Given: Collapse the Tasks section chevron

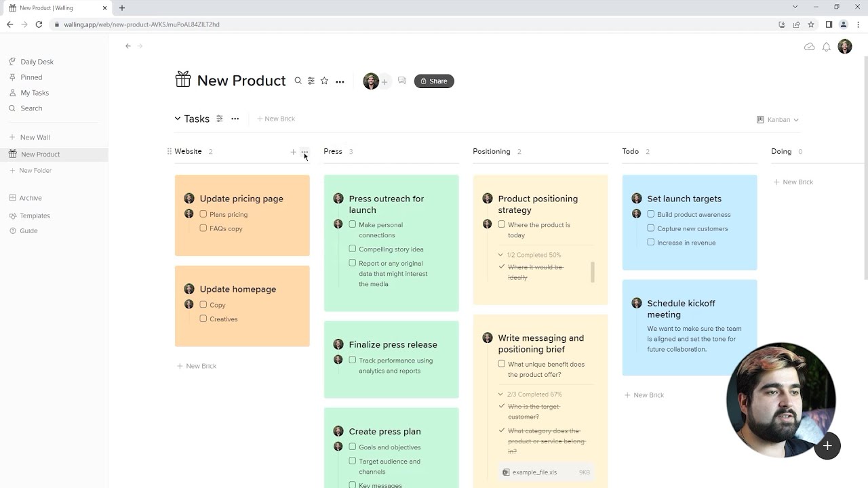Looking at the screenshot, I should 178,119.
